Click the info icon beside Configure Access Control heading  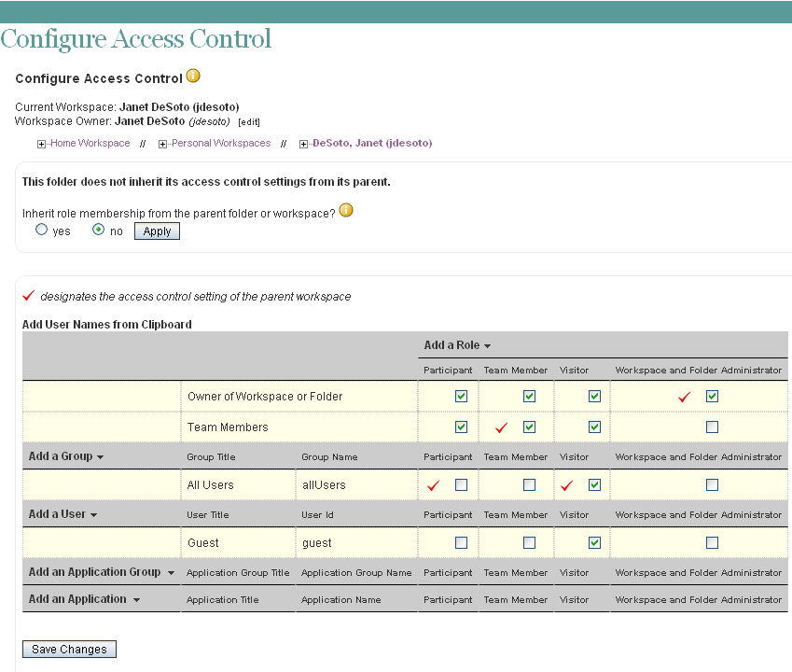coord(193,77)
